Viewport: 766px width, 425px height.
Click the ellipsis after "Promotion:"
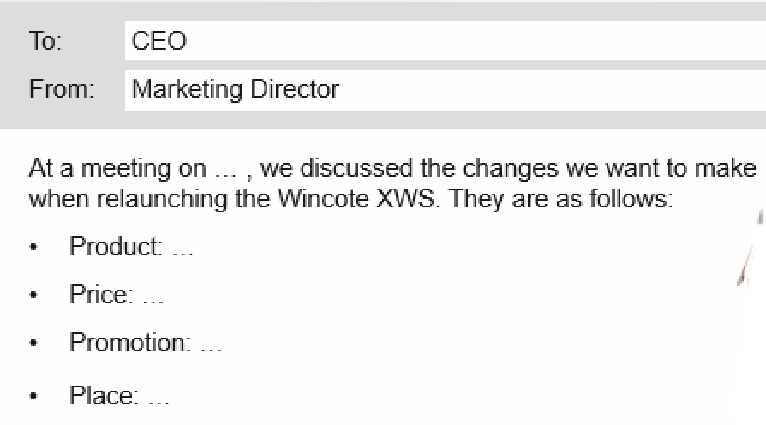211,345
